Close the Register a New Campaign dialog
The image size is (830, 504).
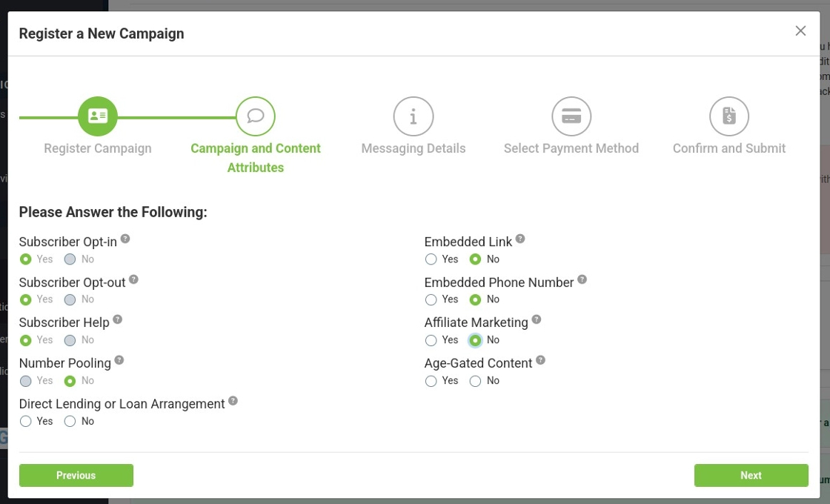click(800, 31)
